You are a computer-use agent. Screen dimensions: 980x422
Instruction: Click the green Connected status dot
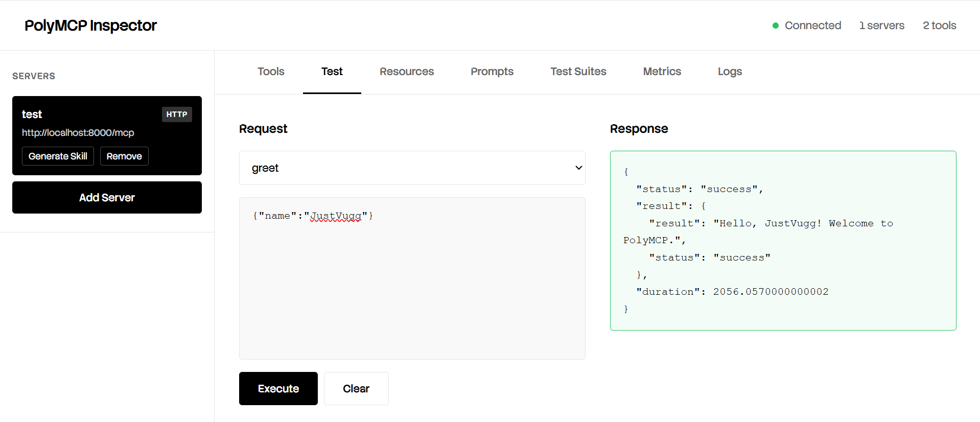pyautogui.click(x=775, y=26)
